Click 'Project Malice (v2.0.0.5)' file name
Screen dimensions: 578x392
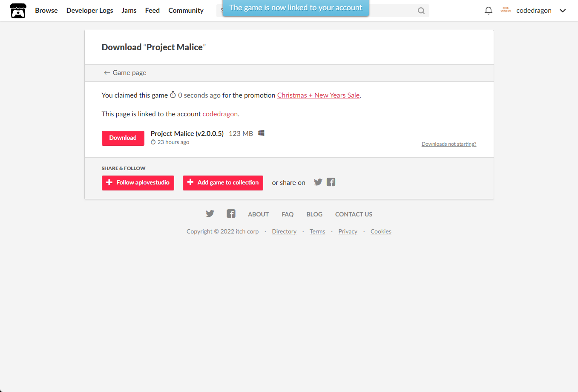(x=187, y=134)
